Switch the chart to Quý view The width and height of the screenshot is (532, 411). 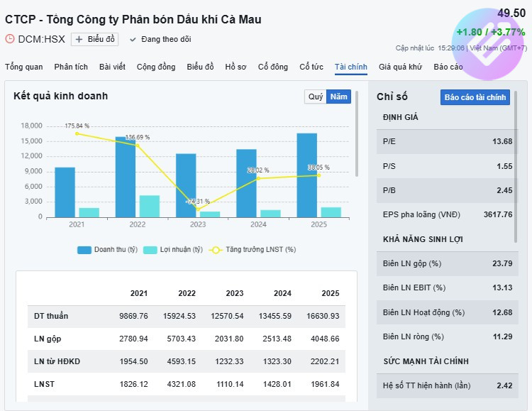315,97
